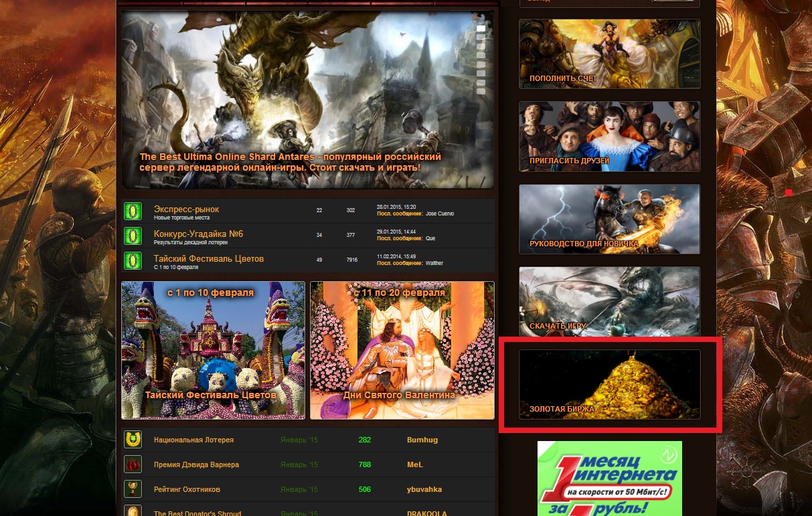Open the Тайский Фестиваль Цветов event image

213,350
